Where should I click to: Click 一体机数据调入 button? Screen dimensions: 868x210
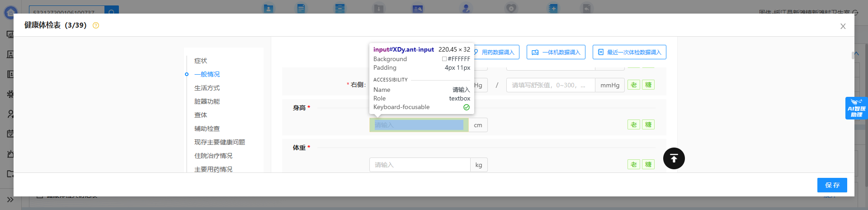coord(556,52)
